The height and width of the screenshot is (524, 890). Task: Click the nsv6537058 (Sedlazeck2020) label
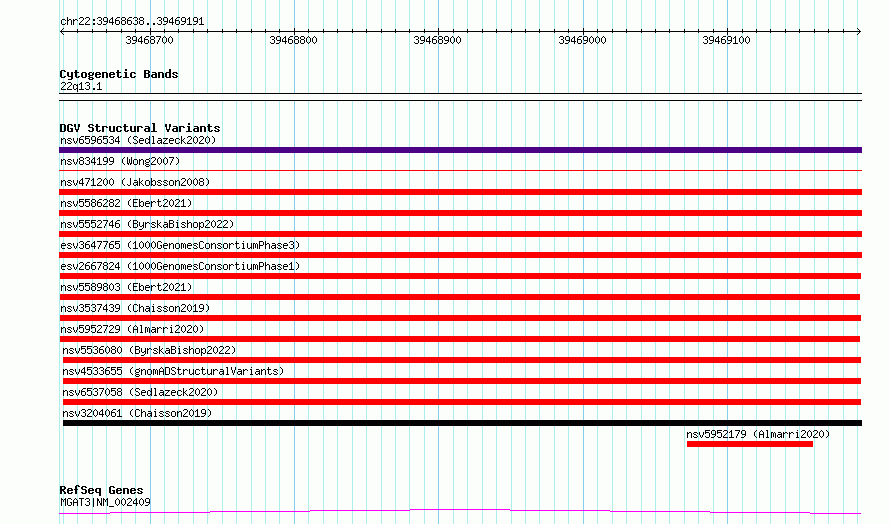(140, 392)
